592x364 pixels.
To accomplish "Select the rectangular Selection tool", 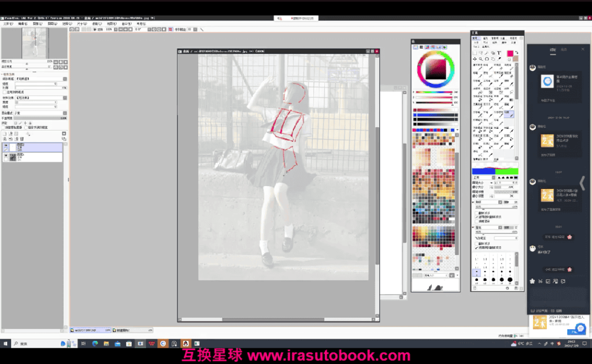I will point(475,53).
